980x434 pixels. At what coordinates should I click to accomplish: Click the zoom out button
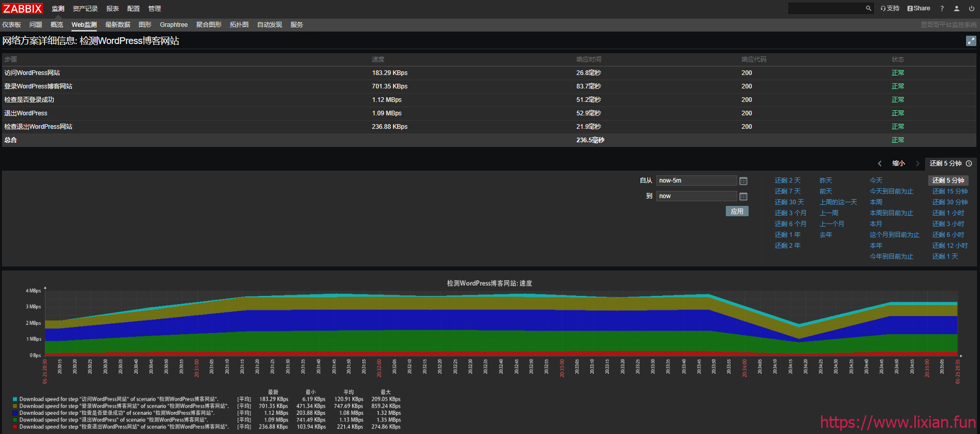point(899,163)
